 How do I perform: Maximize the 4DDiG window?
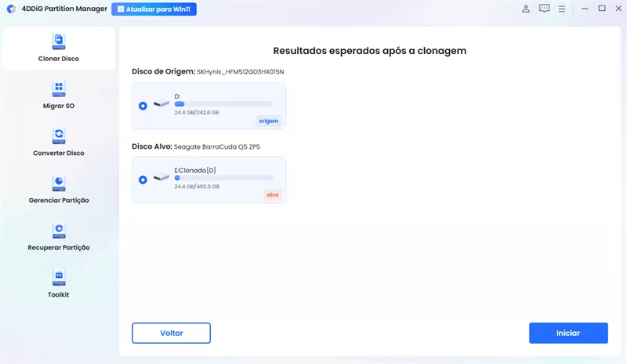point(602,9)
